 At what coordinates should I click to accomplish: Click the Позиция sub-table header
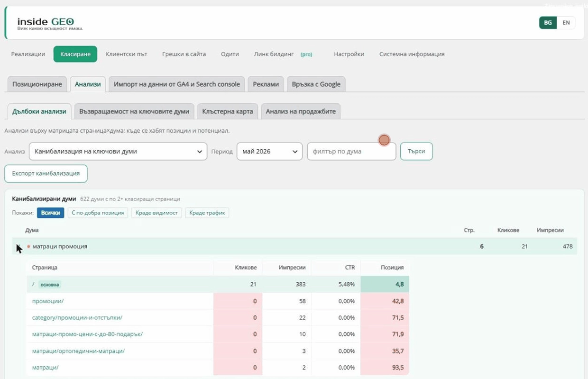pos(392,267)
